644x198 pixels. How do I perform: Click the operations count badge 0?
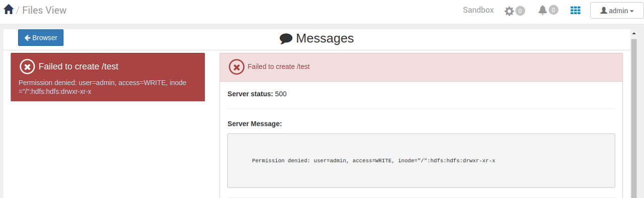click(520, 11)
